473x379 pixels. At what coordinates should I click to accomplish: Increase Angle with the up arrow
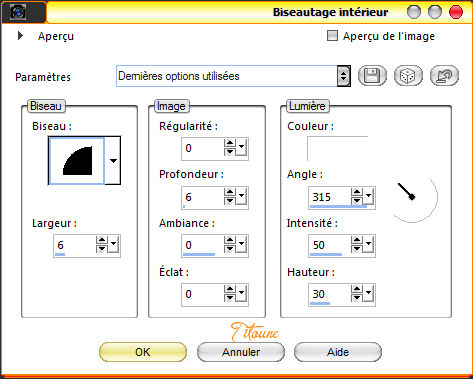pos(357,192)
